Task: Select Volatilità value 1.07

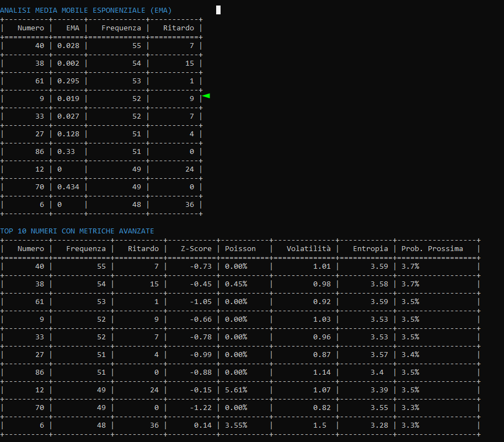Action: (321, 390)
